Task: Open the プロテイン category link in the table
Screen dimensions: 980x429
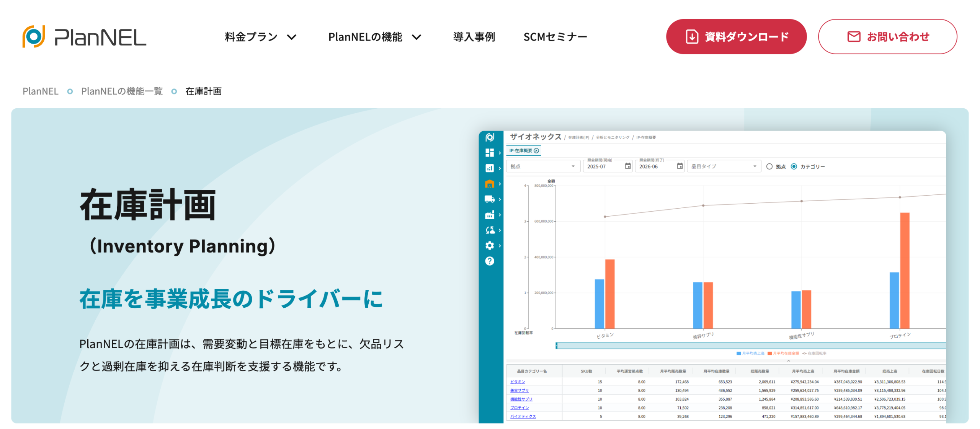Action: tap(519, 408)
